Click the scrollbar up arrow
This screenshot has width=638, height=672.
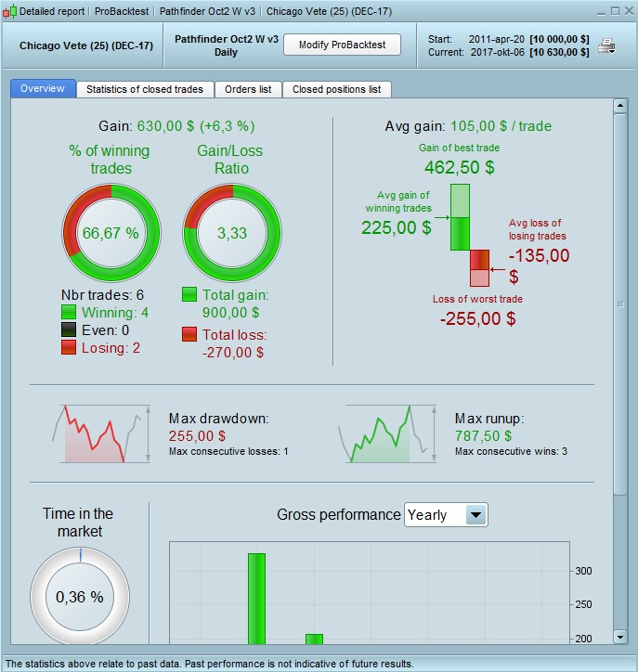pos(620,106)
